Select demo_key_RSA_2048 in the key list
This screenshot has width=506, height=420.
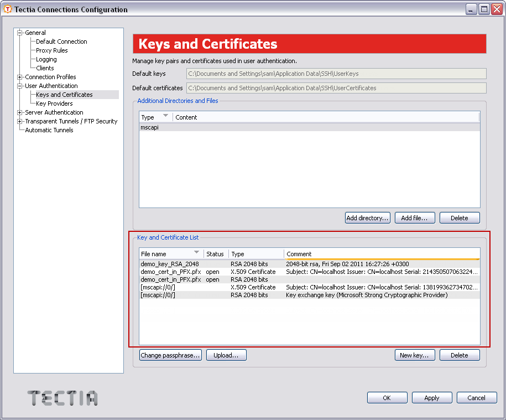(x=170, y=264)
